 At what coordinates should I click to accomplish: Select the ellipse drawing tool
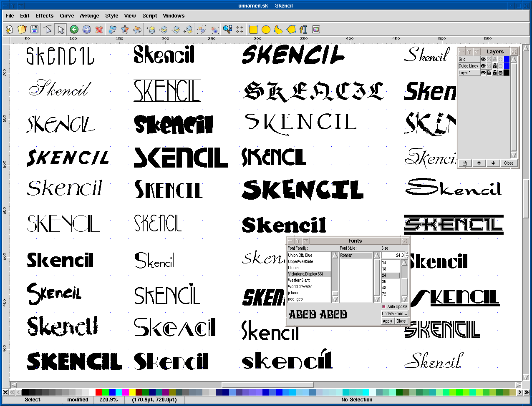(x=266, y=30)
